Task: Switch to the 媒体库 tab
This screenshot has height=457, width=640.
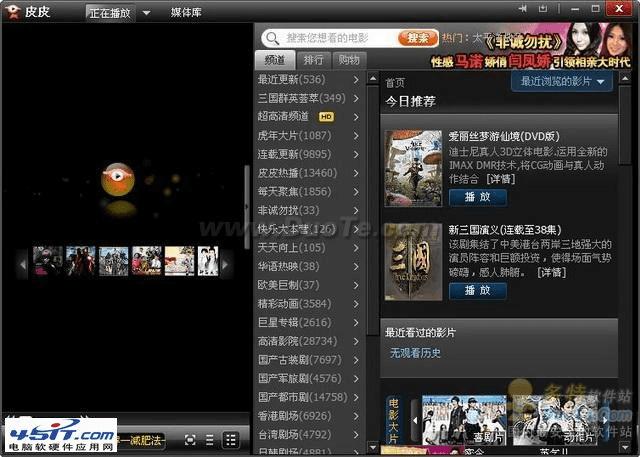Action: [186, 12]
